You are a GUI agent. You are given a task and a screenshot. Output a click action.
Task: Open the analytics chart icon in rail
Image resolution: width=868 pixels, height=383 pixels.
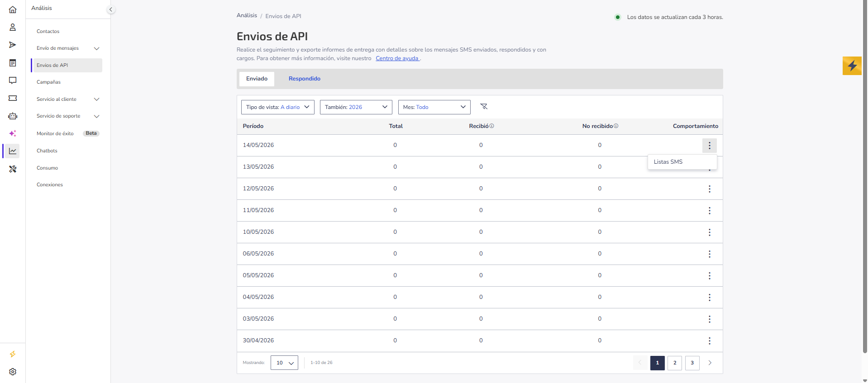[13, 151]
